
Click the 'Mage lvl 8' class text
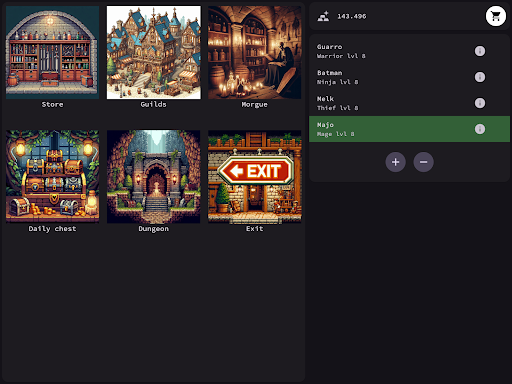335,134
